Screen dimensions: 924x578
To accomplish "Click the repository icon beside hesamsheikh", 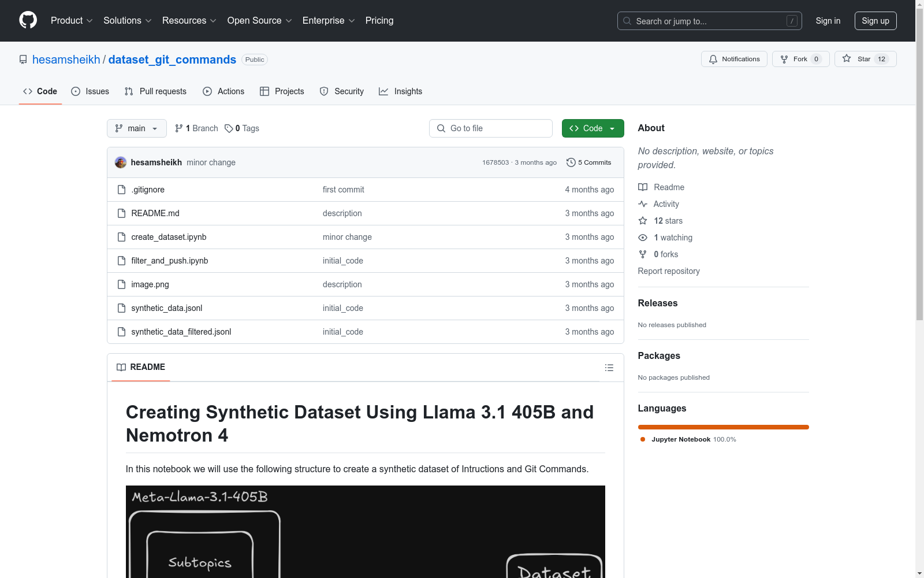I will [x=23, y=60].
